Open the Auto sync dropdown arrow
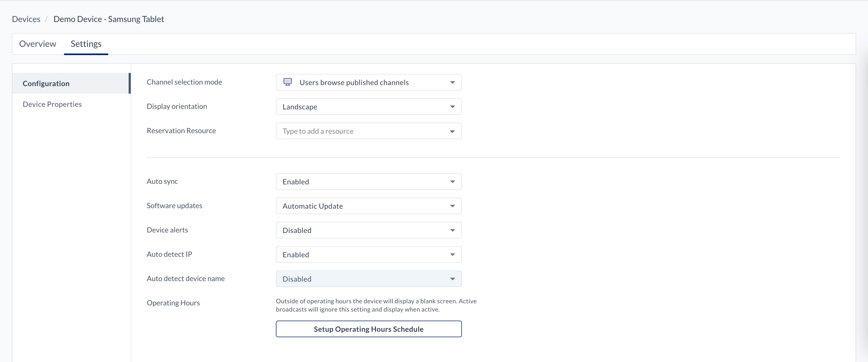This screenshot has height=362, width=868. click(x=452, y=182)
